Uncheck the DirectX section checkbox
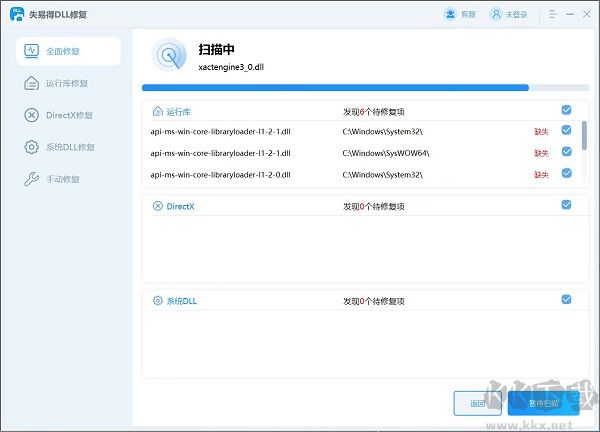 pyautogui.click(x=567, y=205)
